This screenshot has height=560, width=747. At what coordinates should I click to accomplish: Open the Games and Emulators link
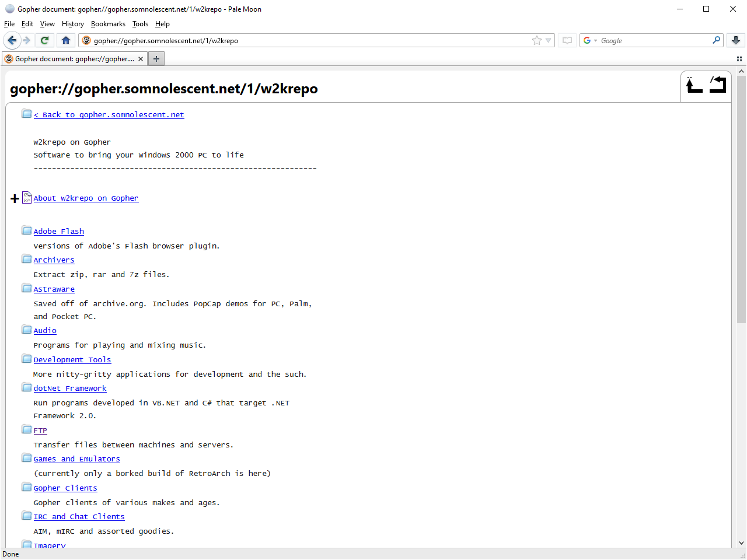76,459
